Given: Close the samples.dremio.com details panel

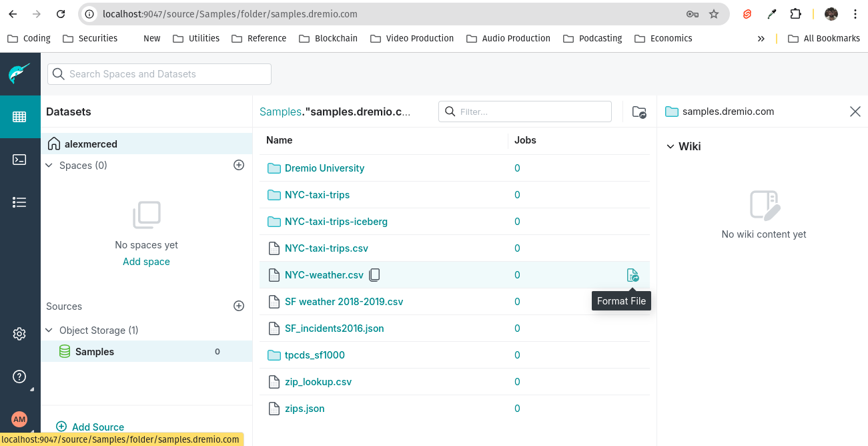Looking at the screenshot, I should click(x=855, y=111).
